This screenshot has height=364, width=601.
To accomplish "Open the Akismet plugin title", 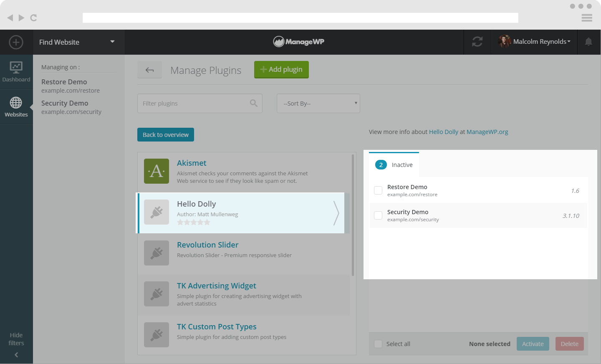I will tap(192, 163).
